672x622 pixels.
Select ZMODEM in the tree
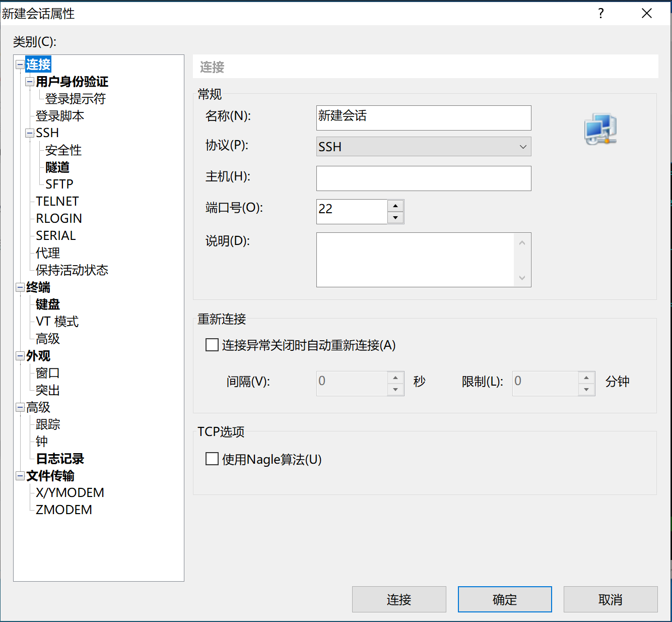click(x=64, y=510)
